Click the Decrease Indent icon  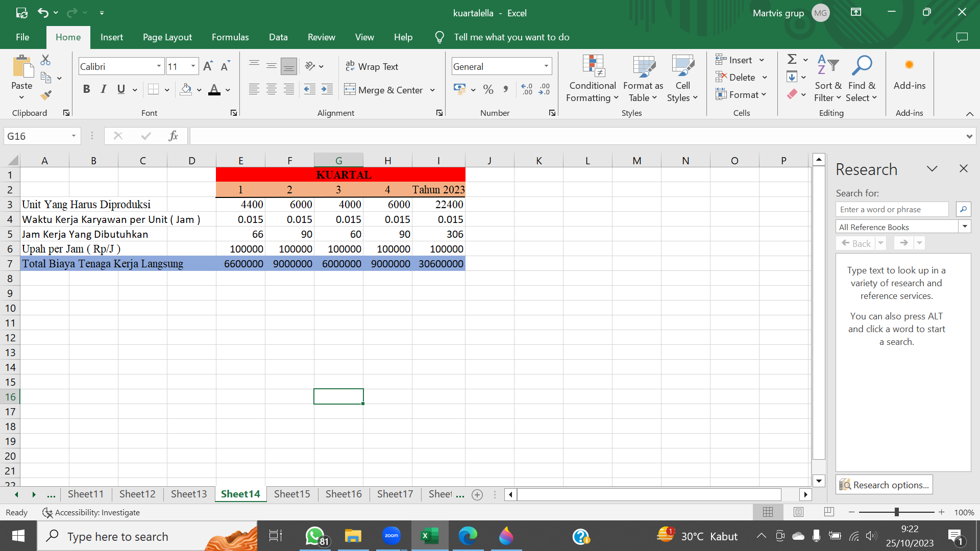coord(309,90)
